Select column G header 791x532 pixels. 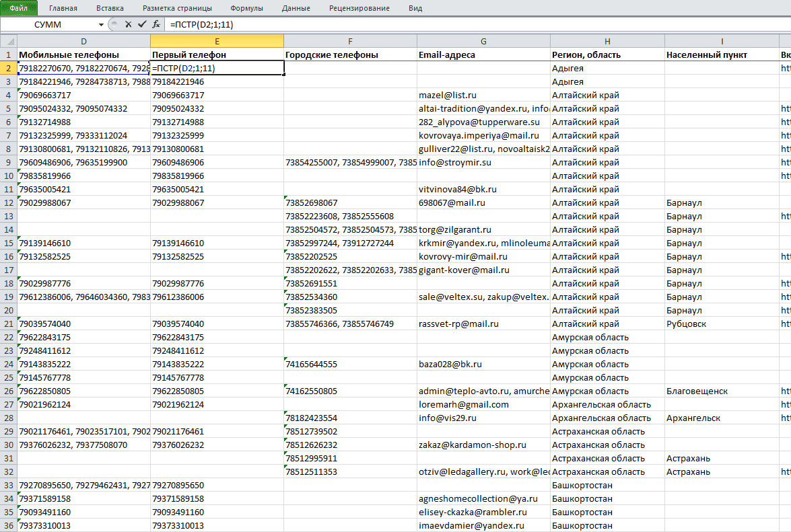483,41
